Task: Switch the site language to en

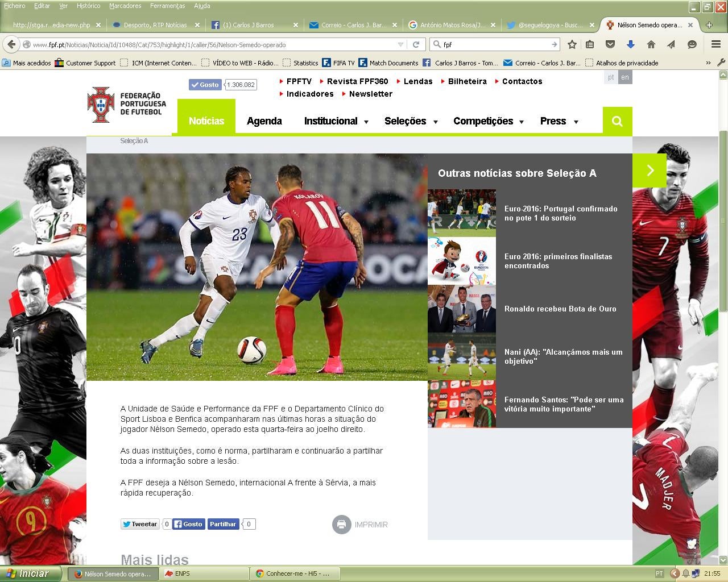Action: 625,77
